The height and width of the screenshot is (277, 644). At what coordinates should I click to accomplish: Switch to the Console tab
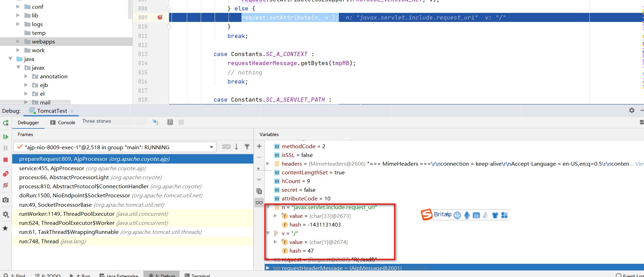pyautogui.click(x=63, y=122)
